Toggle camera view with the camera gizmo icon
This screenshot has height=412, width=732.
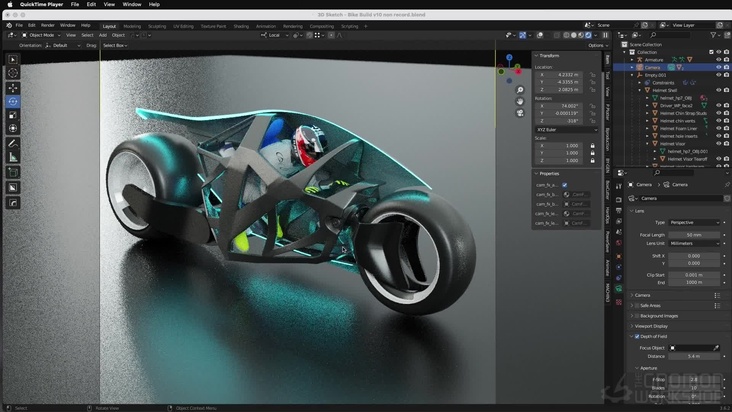(x=520, y=112)
